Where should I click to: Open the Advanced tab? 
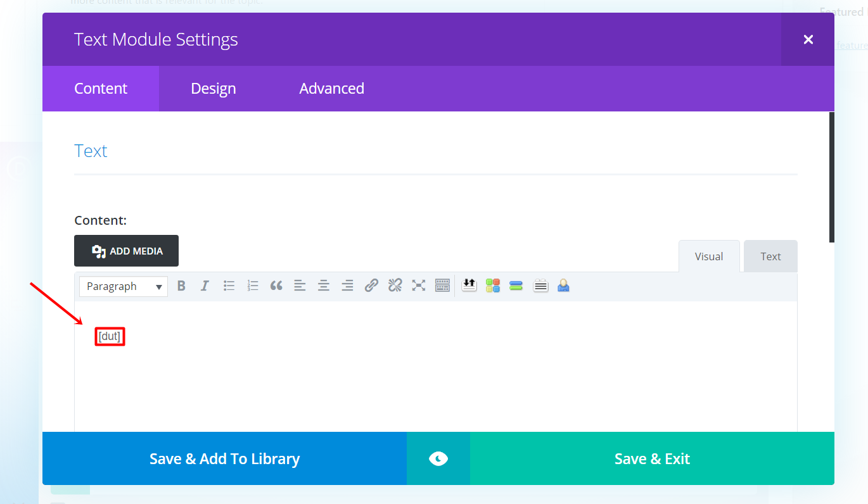click(331, 89)
